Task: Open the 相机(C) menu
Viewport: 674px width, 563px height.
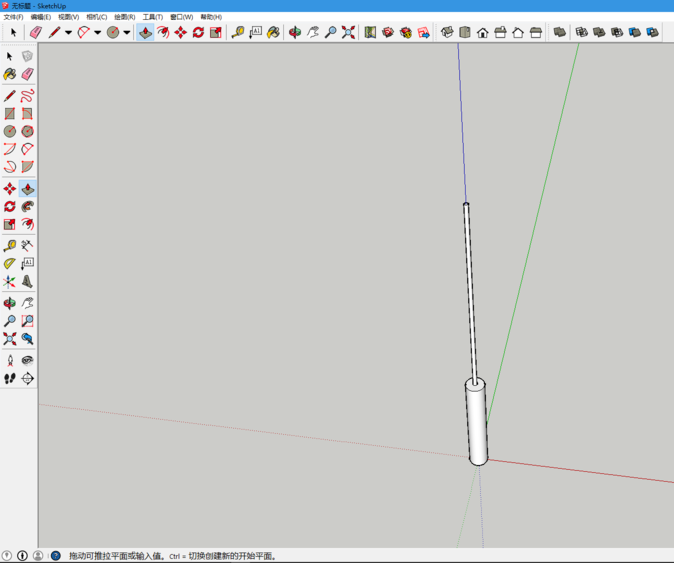Action: point(97,17)
